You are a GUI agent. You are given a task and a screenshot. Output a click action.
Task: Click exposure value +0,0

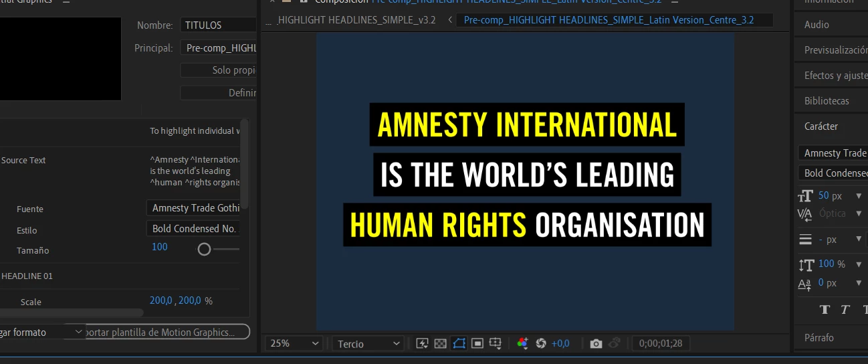(x=560, y=343)
